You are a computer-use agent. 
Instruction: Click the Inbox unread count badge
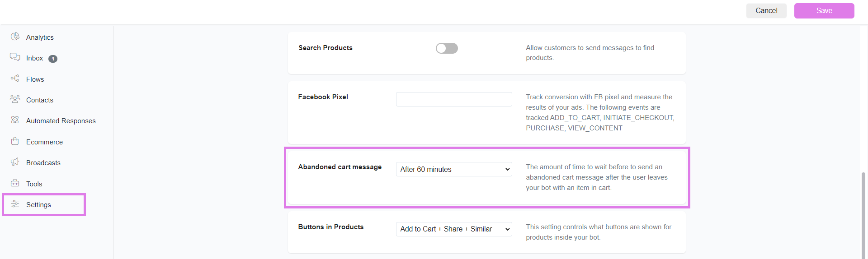click(53, 59)
